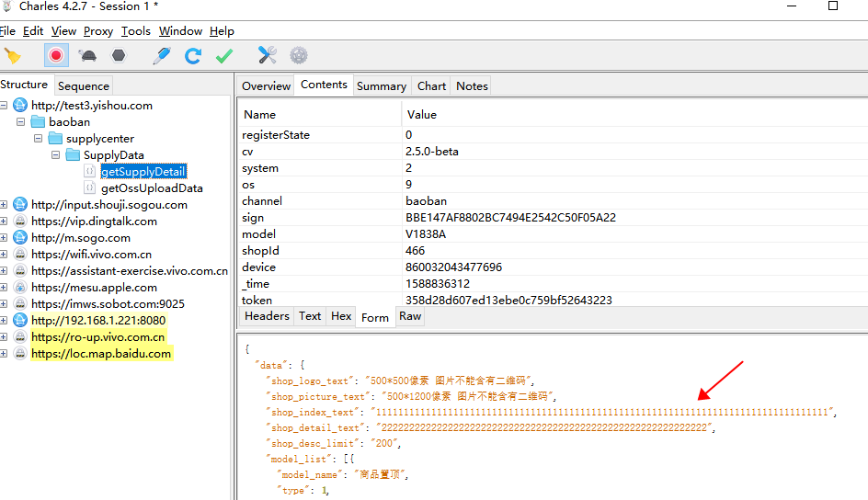868x500 pixels.
Task: Click the broom clear session icon
Action: click(12, 55)
